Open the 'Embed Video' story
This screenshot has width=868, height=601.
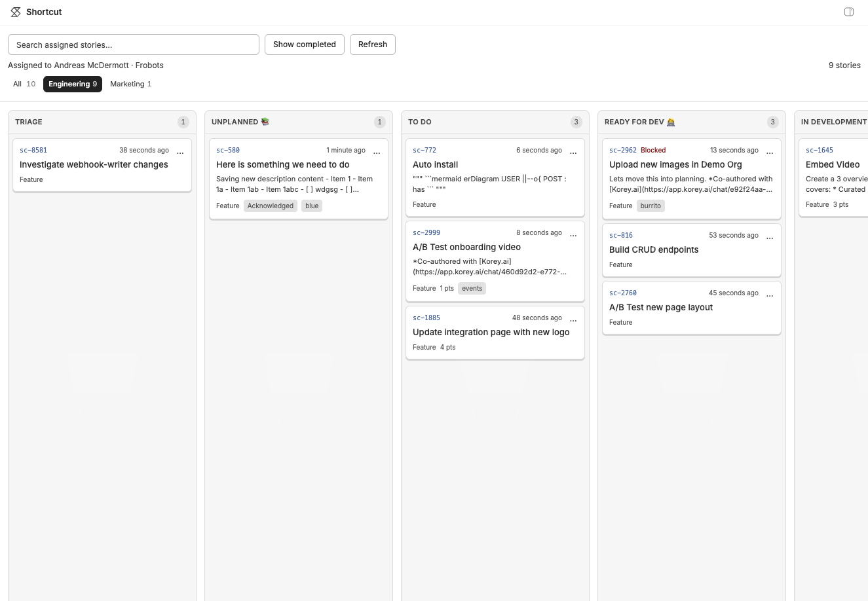pos(833,164)
